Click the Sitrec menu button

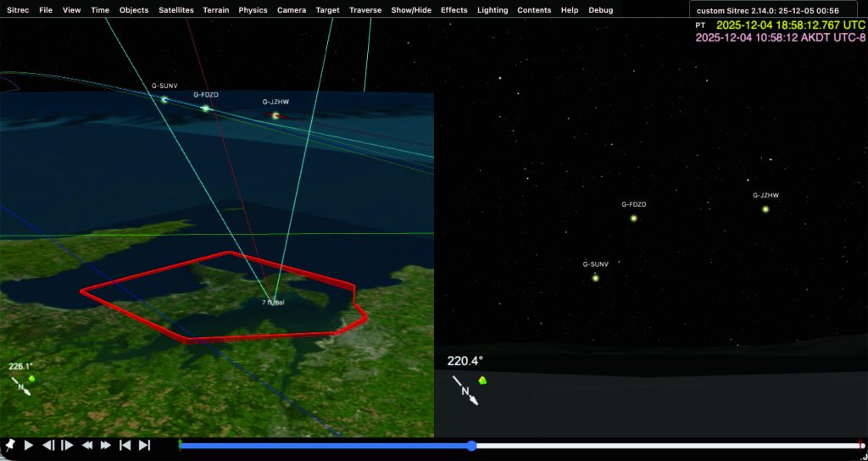point(18,10)
